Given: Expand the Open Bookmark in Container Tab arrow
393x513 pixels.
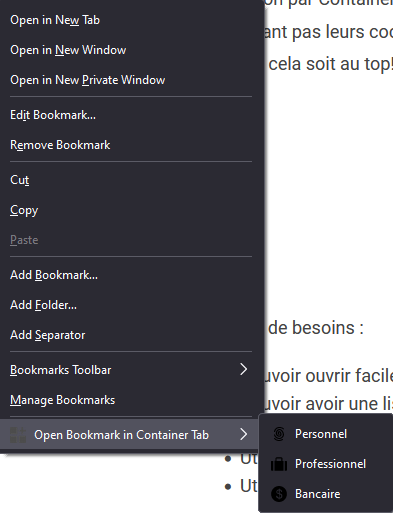Looking at the screenshot, I should click(244, 434).
